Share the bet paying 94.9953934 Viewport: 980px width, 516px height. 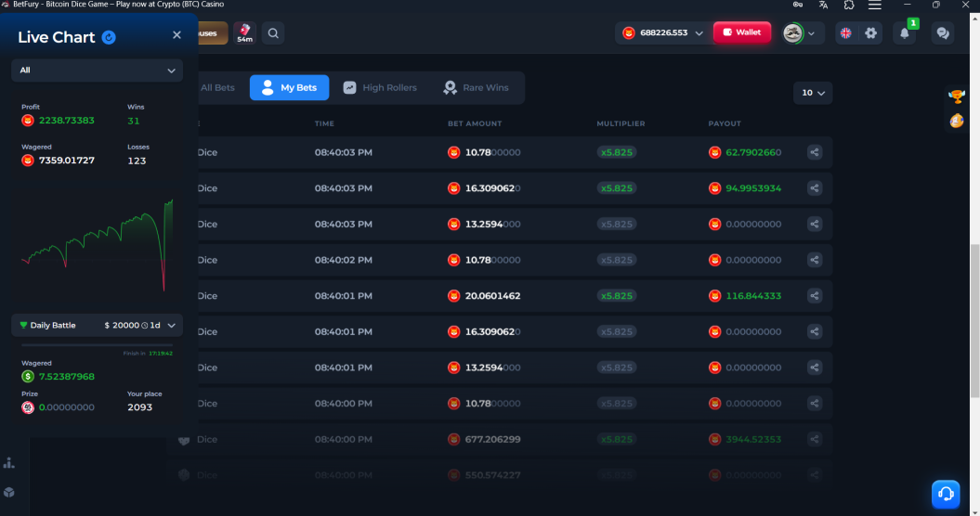tap(815, 188)
